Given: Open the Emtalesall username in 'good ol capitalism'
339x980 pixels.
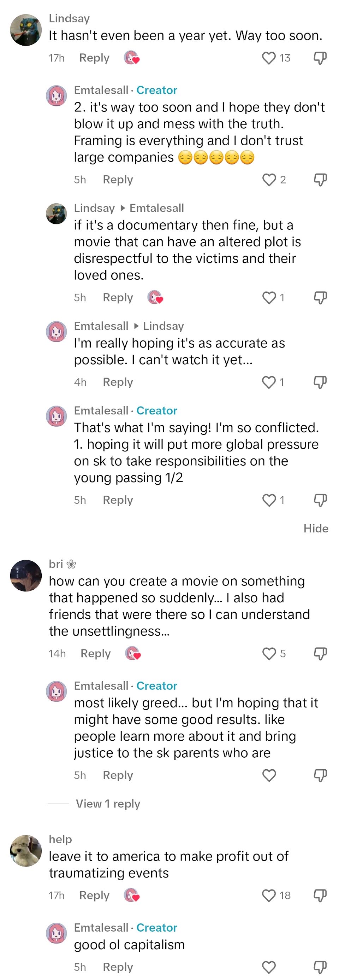Looking at the screenshot, I should pos(101,928).
